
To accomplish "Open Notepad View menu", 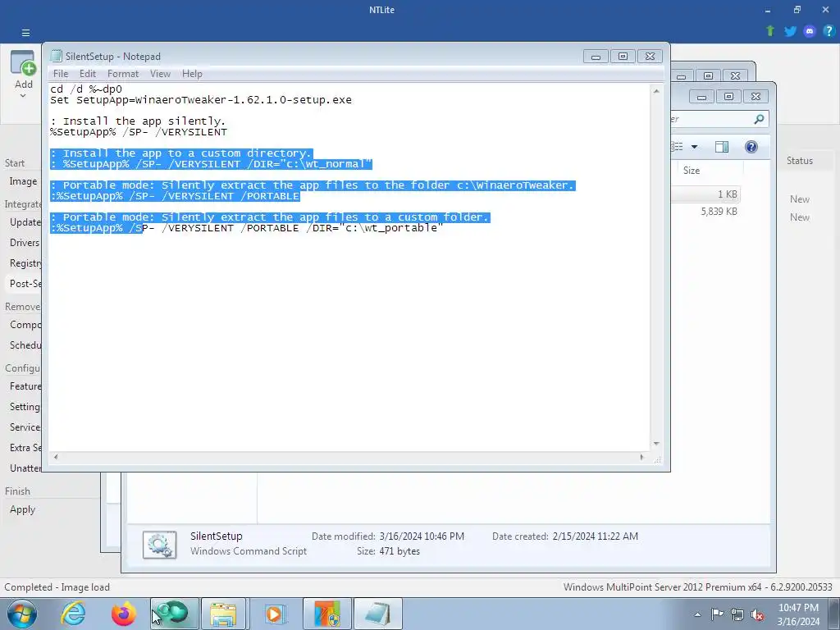I will coord(160,74).
